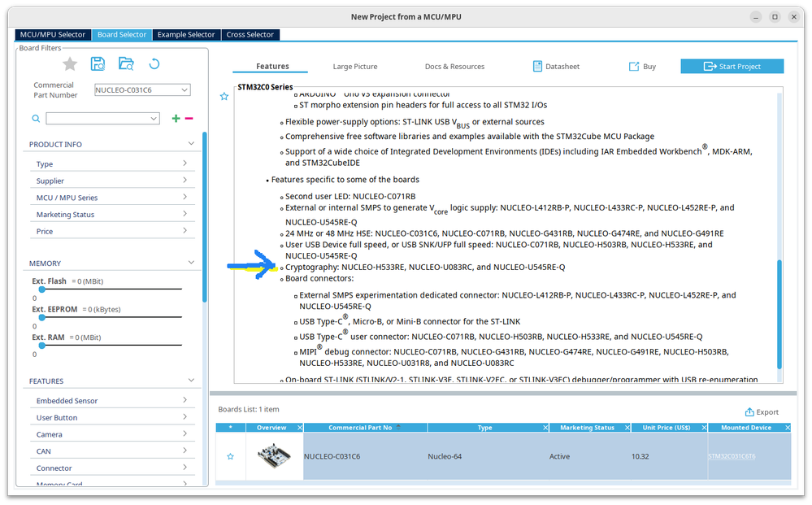The width and height of the screenshot is (812, 505).
Task: Select the Board Selector tab
Action: tap(122, 35)
